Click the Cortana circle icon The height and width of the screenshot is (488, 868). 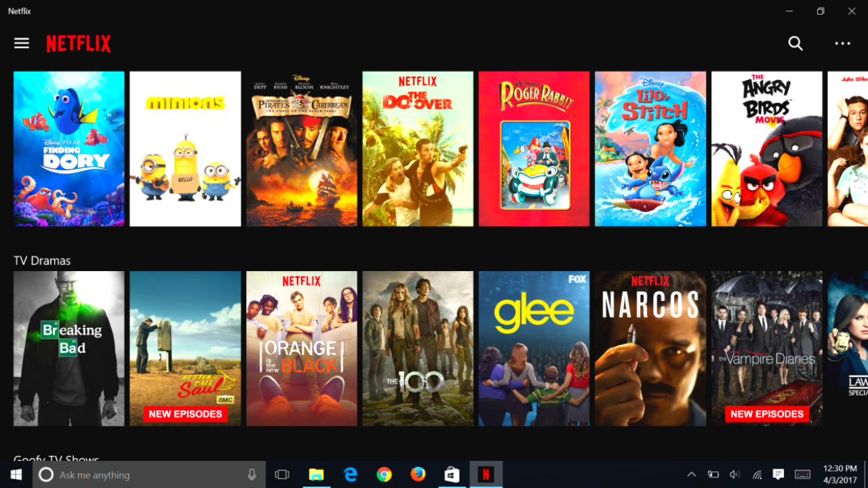(x=46, y=474)
